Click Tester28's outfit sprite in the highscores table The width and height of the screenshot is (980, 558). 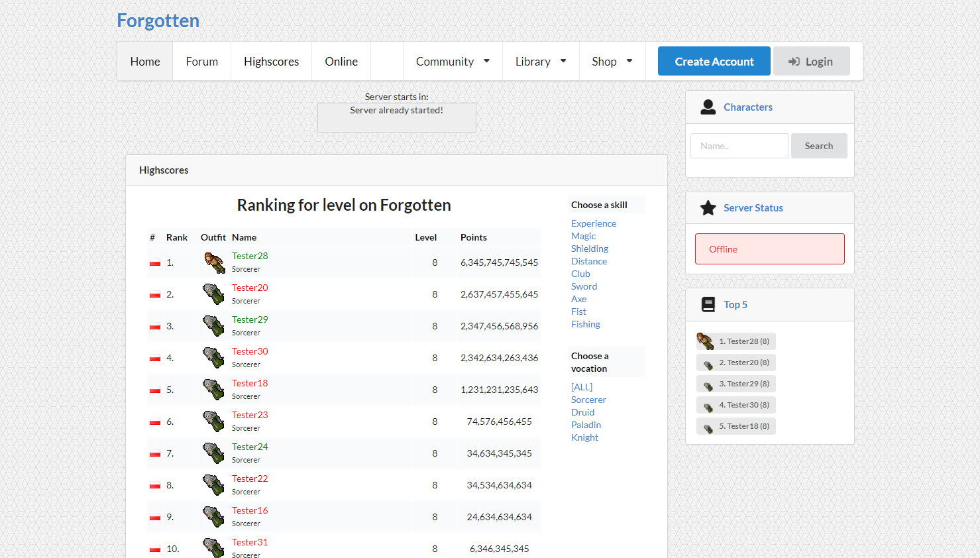[x=213, y=262]
